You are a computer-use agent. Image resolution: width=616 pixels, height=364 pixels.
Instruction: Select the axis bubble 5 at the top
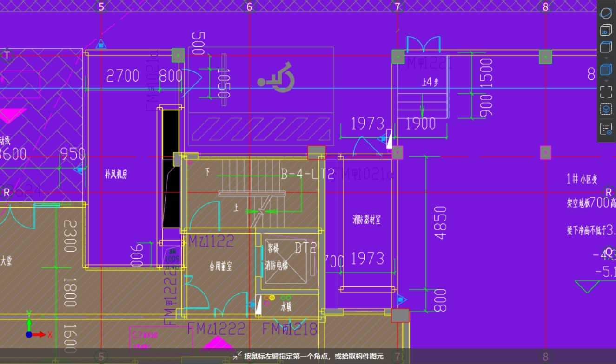point(101,6)
